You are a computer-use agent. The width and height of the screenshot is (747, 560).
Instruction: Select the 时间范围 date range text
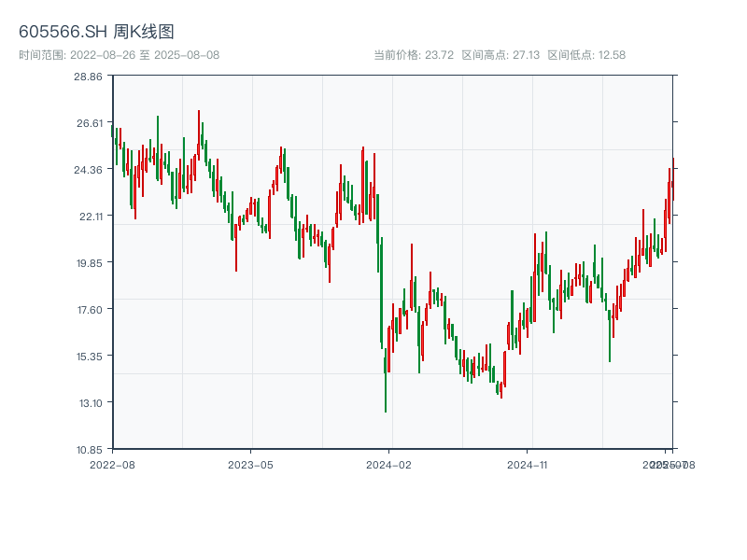119,55
